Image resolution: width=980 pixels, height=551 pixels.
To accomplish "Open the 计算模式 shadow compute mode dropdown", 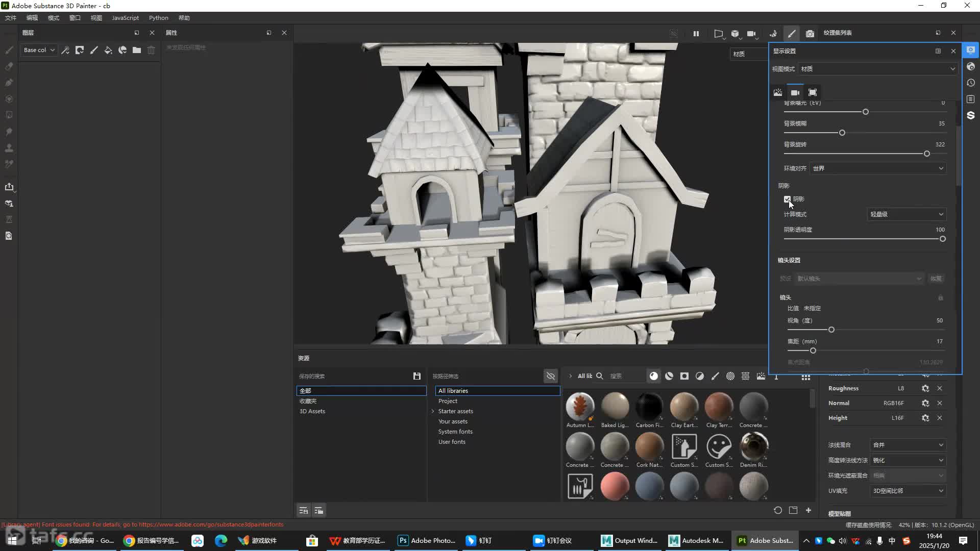I will [x=906, y=214].
